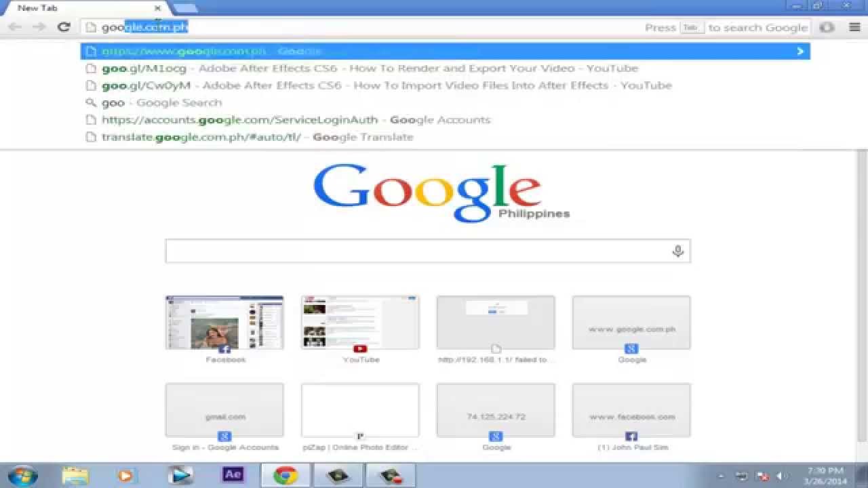Click the 'piZap | Online Photo Editor' label
868x488 pixels.
click(360, 447)
